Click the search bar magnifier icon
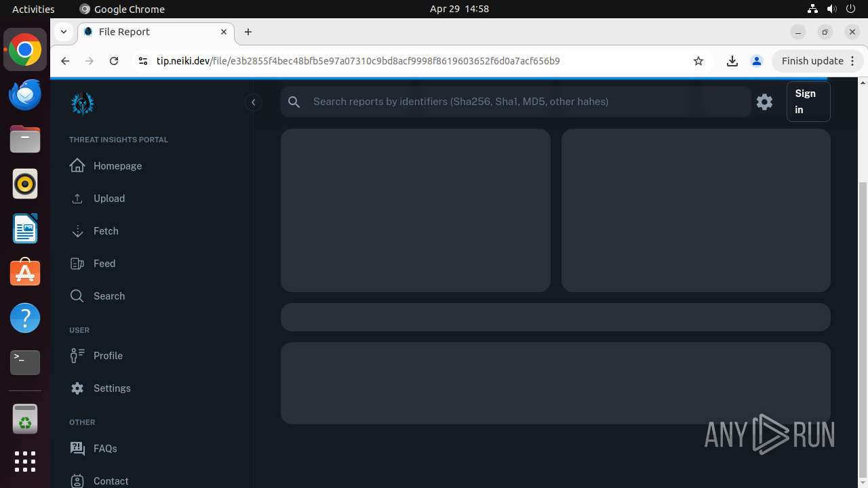Viewport: 868px width, 488px height. coord(294,102)
